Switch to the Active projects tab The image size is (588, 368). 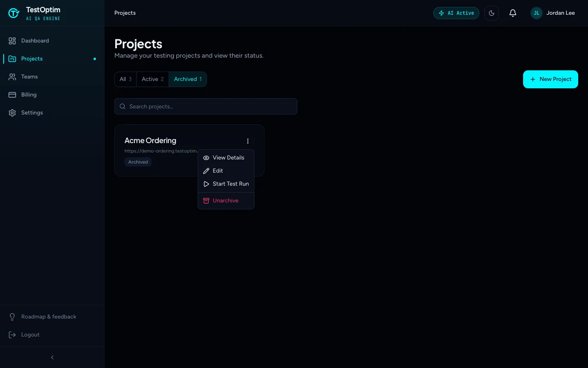tap(153, 79)
